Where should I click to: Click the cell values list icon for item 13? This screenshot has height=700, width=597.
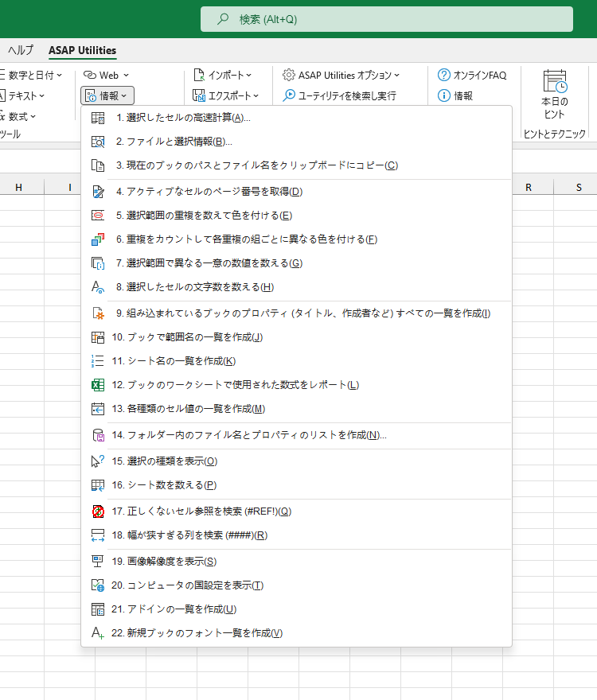coord(98,409)
